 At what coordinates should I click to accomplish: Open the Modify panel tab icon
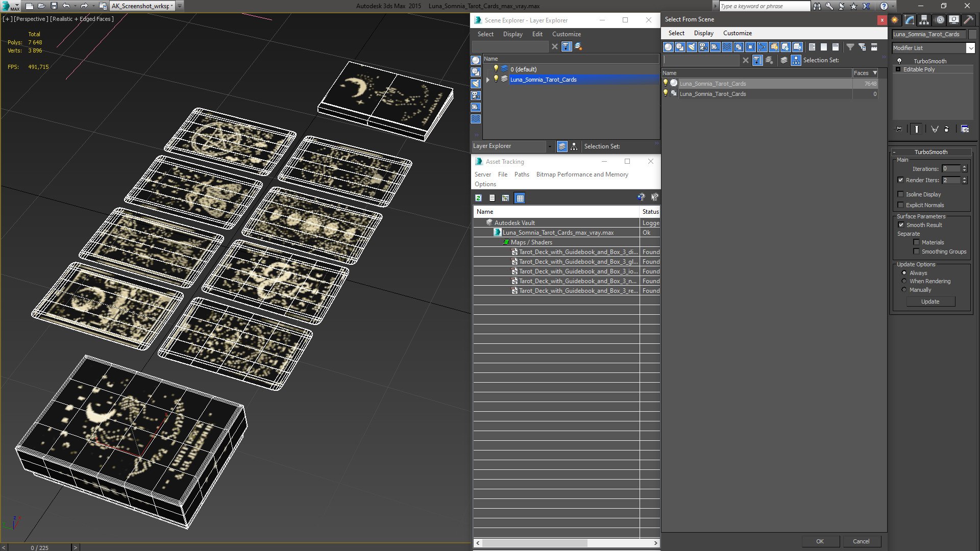coord(910,20)
